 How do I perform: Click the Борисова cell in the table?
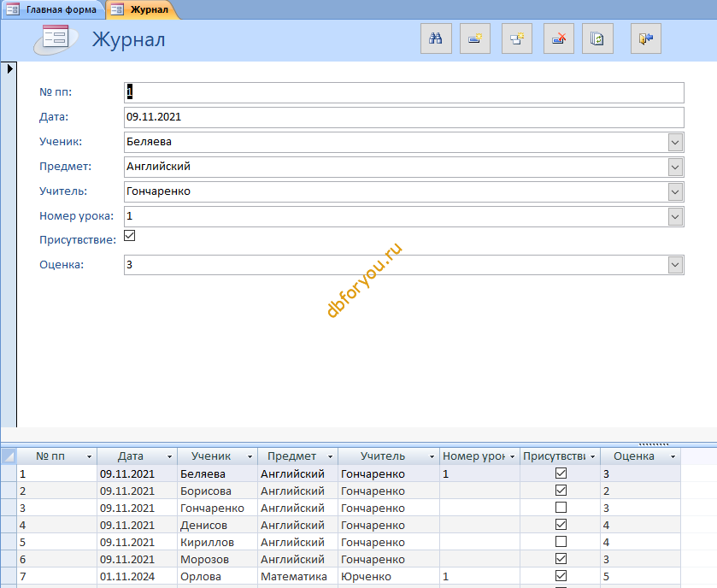pos(217,491)
